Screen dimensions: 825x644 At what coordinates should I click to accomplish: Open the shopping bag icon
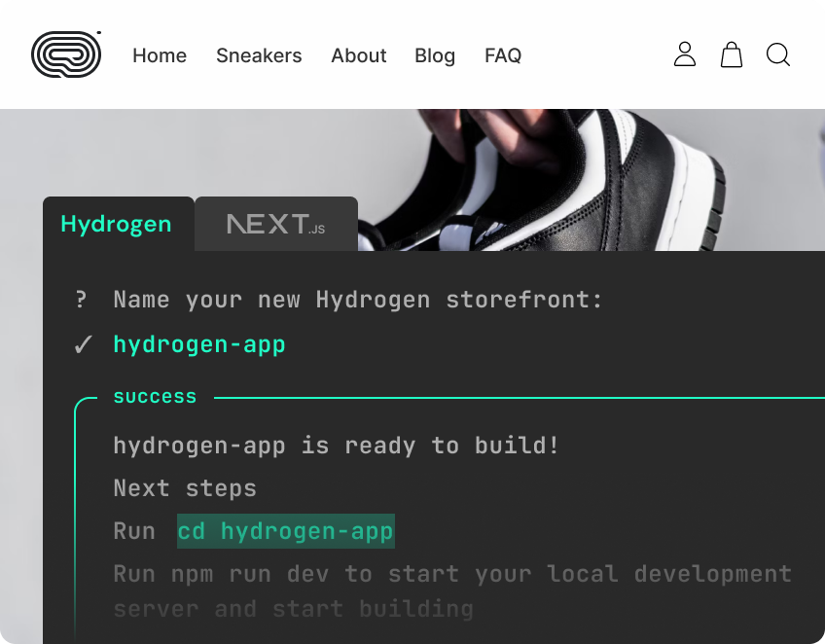[x=732, y=54]
